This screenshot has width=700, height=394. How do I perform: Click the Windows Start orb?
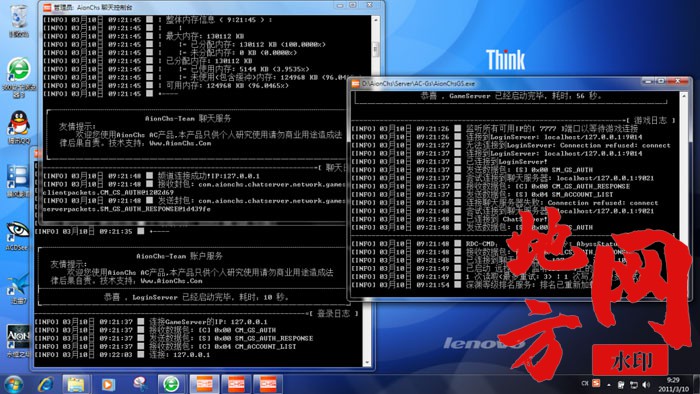point(13,385)
